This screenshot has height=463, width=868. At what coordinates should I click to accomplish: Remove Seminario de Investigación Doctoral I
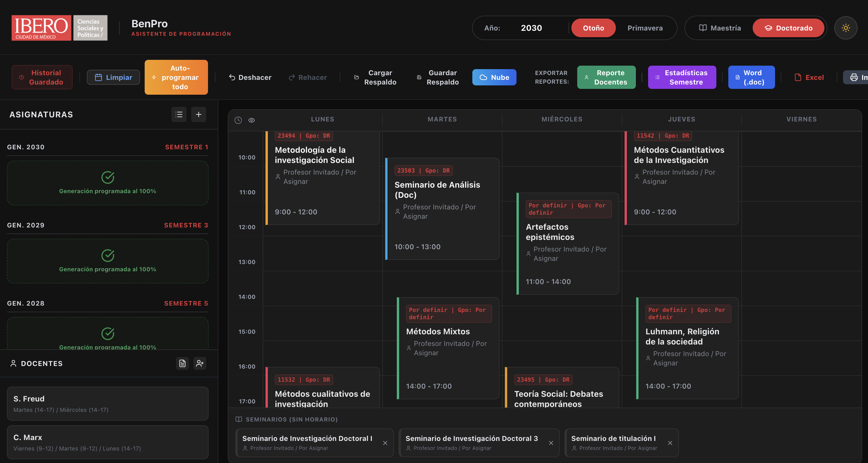coord(385,443)
